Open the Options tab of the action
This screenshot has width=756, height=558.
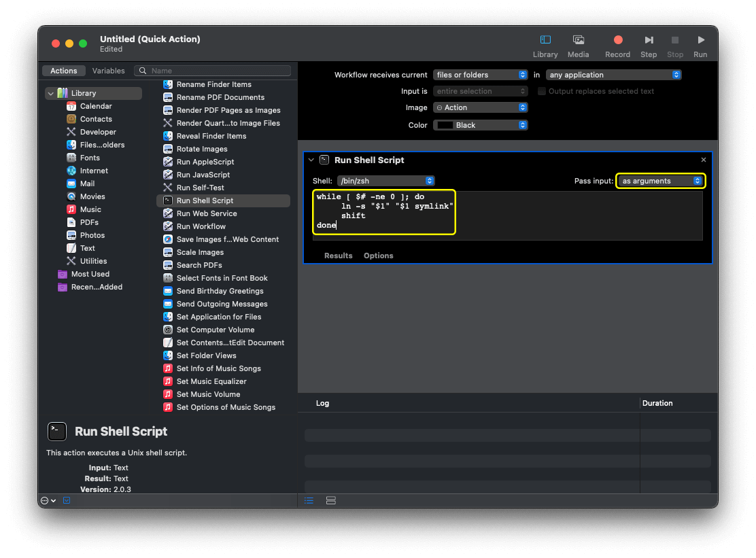pyautogui.click(x=378, y=256)
